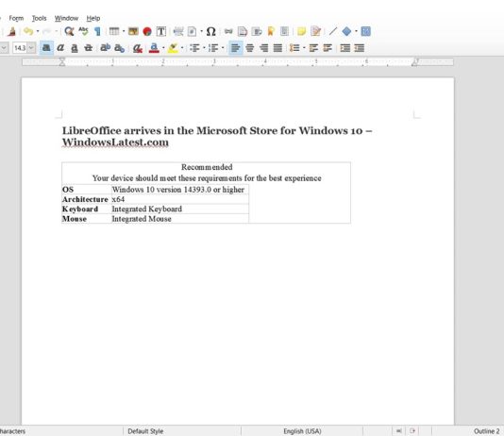The image size is (504, 436).
Task: Click the WindowsLatest.com heading text
Action: 115,143
